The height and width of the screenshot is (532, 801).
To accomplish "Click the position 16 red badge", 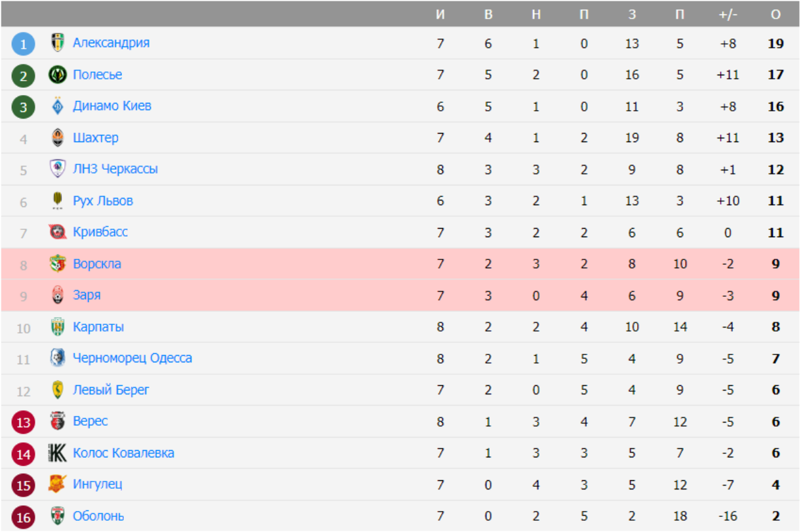I will (23, 517).
